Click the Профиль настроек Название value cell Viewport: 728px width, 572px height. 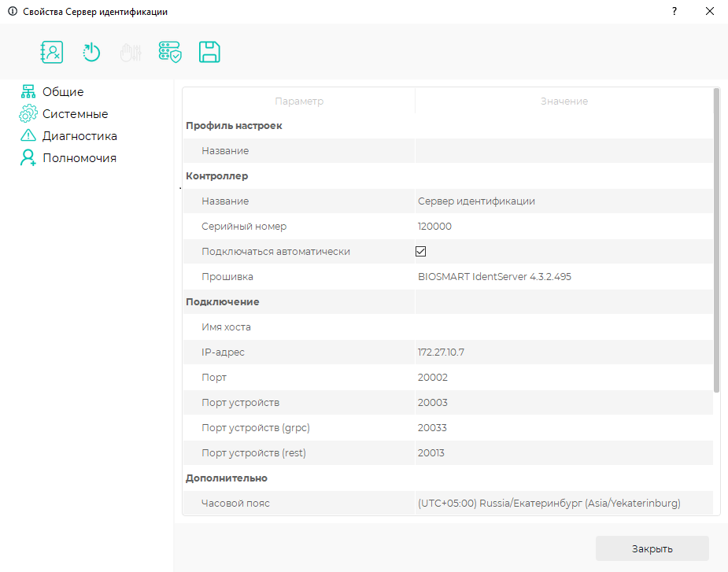(564, 150)
